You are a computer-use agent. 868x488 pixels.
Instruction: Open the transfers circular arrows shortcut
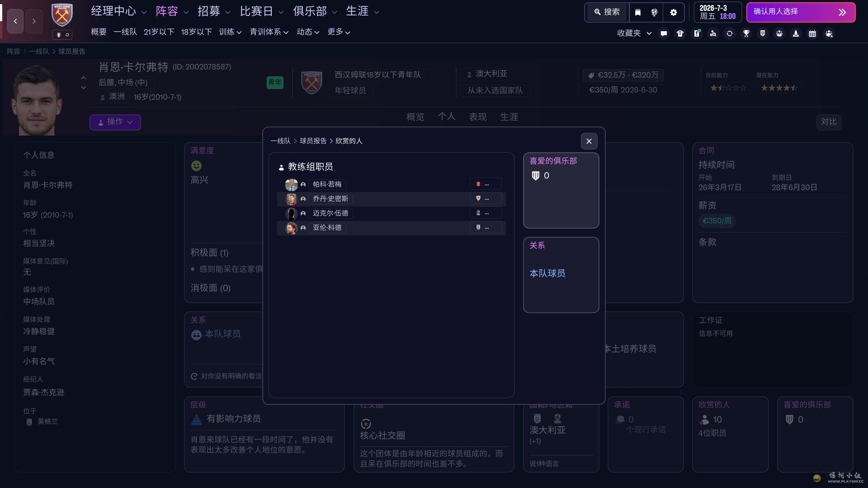click(730, 33)
